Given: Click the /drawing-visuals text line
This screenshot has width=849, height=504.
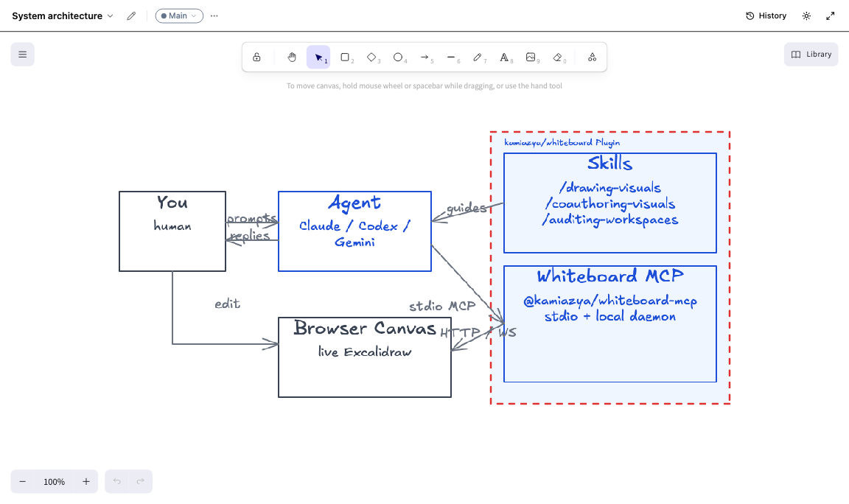Looking at the screenshot, I should click(x=609, y=188).
